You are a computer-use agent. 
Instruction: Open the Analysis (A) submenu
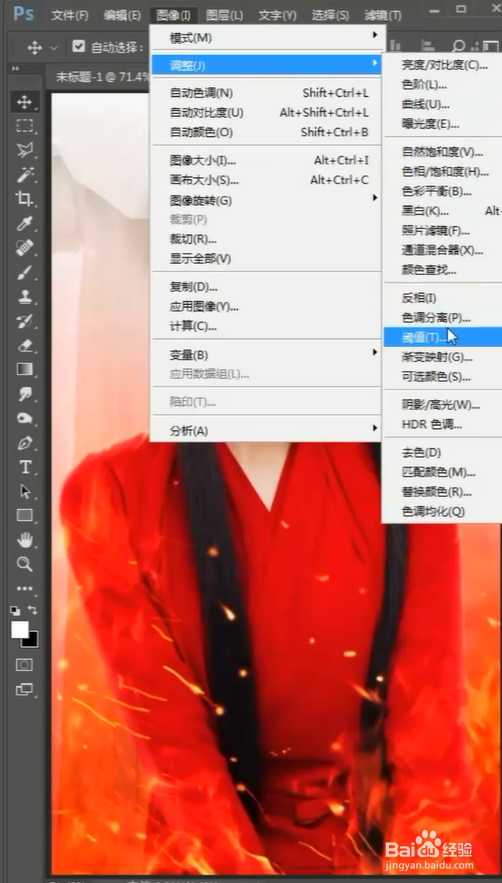268,431
